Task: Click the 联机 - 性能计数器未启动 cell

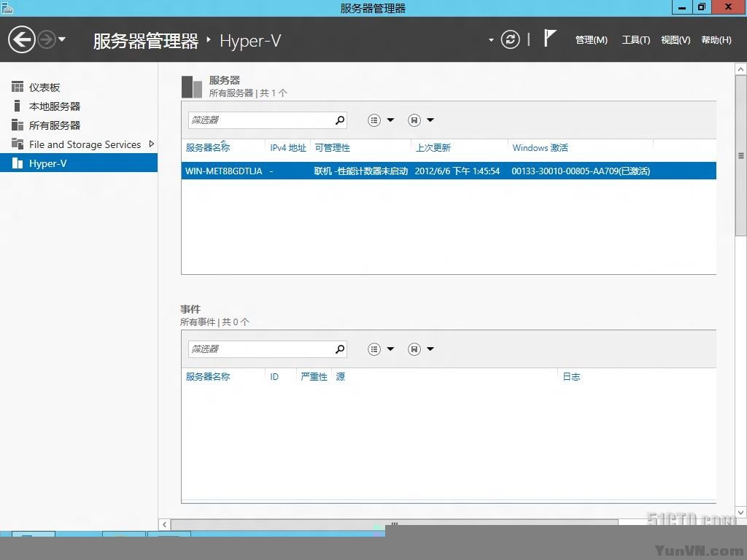Action: tap(361, 171)
